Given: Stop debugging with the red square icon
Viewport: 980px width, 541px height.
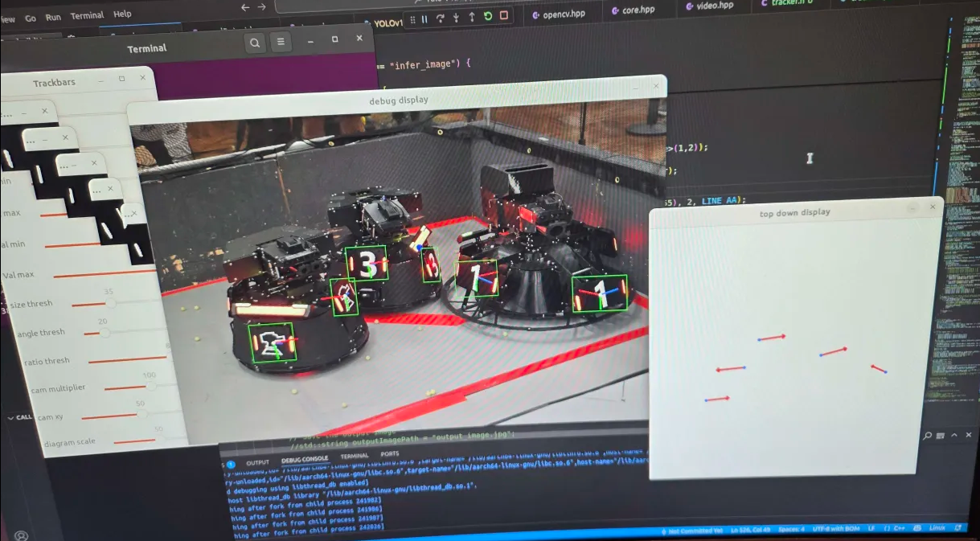Looking at the screenshot, I should point(504,15).
